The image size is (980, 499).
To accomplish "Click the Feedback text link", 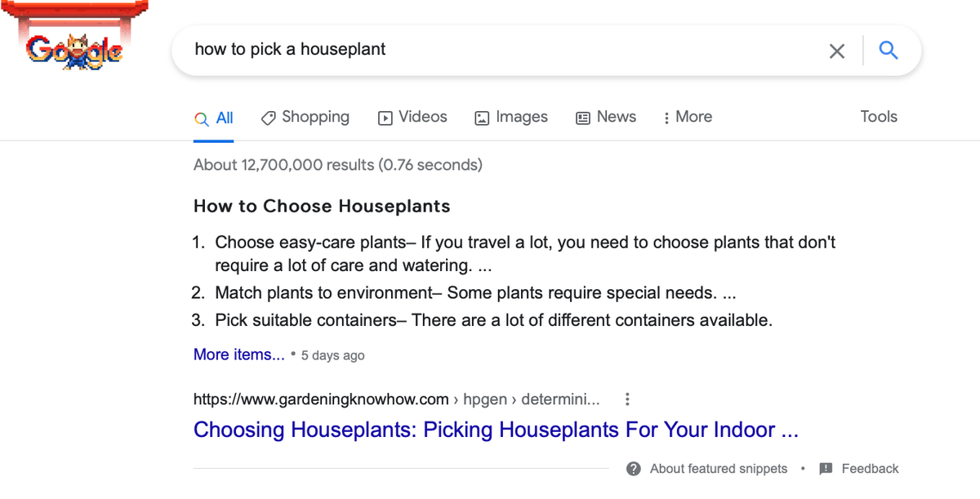I will click(870, 469).
